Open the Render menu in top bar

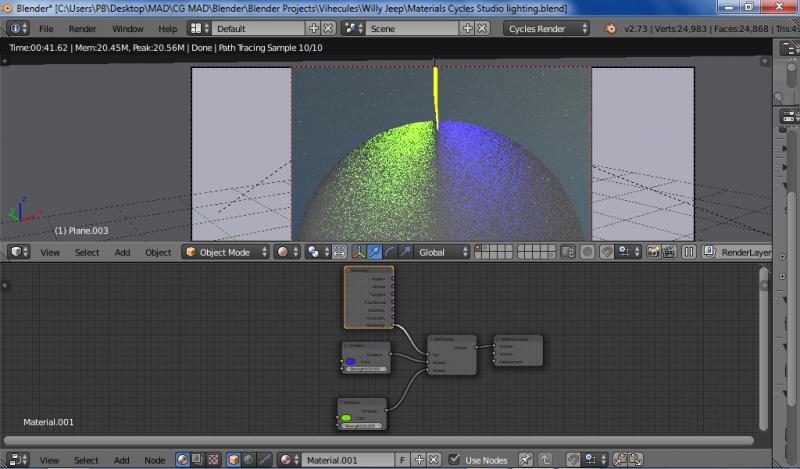tap(82, 29)
